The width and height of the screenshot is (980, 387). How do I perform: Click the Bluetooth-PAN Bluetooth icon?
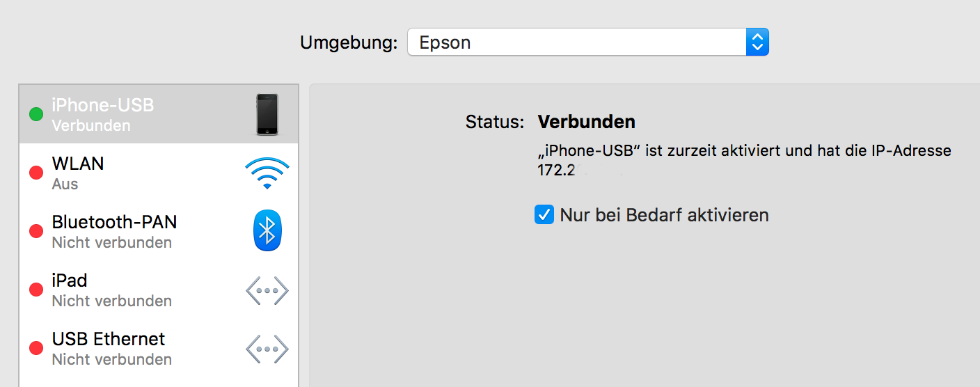click(267, 230)
